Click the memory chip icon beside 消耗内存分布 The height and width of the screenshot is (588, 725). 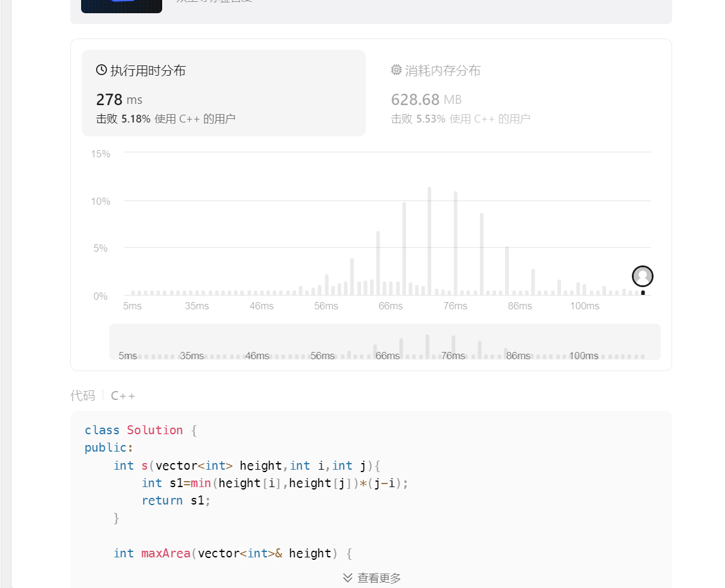coord(396,70)
